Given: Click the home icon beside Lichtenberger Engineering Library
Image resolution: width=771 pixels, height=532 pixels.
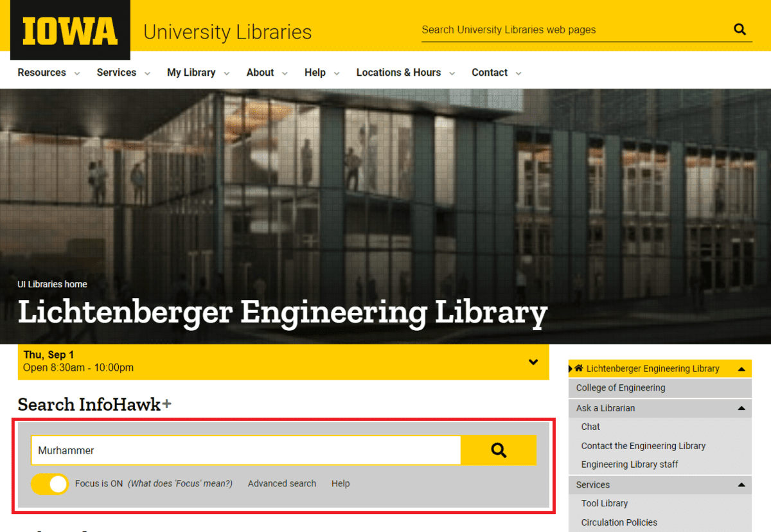Looking at the screenshot, I should 579,368.
